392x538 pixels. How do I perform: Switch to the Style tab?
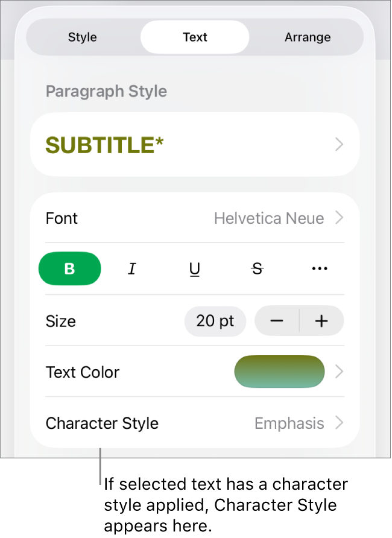pyautogui.click(x=82, y=37)
